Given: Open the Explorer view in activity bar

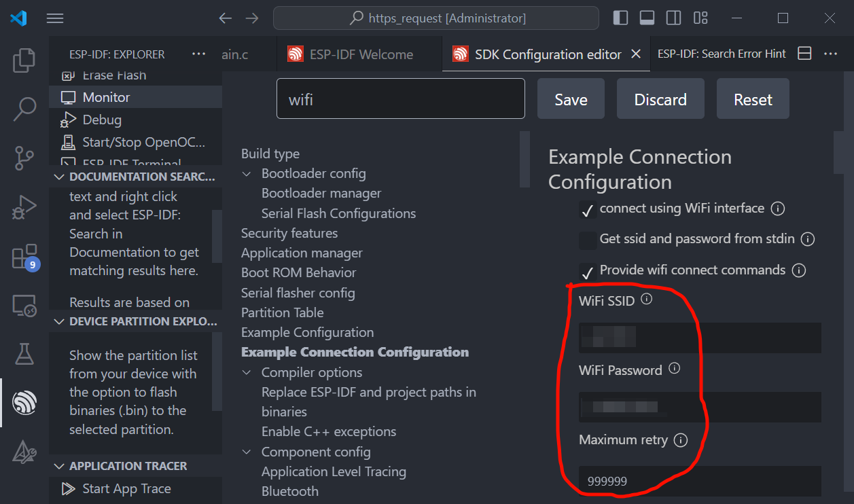Looking at the screenshot, I should coord(24,60).
